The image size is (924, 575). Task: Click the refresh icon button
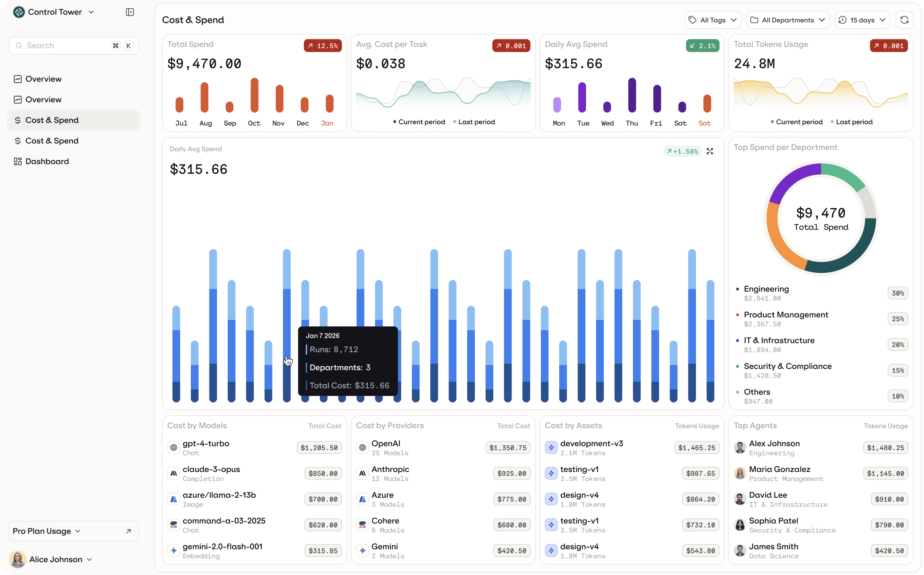point(904,20)
